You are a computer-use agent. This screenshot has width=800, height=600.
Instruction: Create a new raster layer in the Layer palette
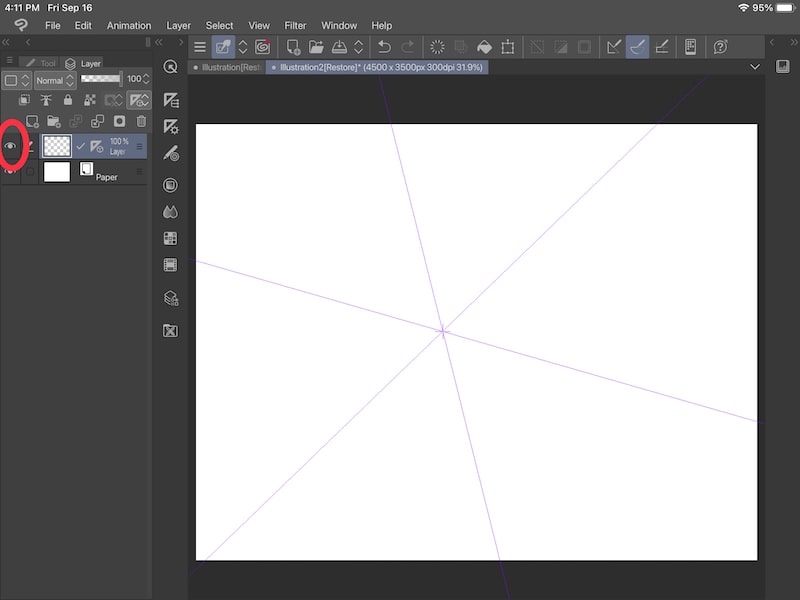[x=32, y=120]
